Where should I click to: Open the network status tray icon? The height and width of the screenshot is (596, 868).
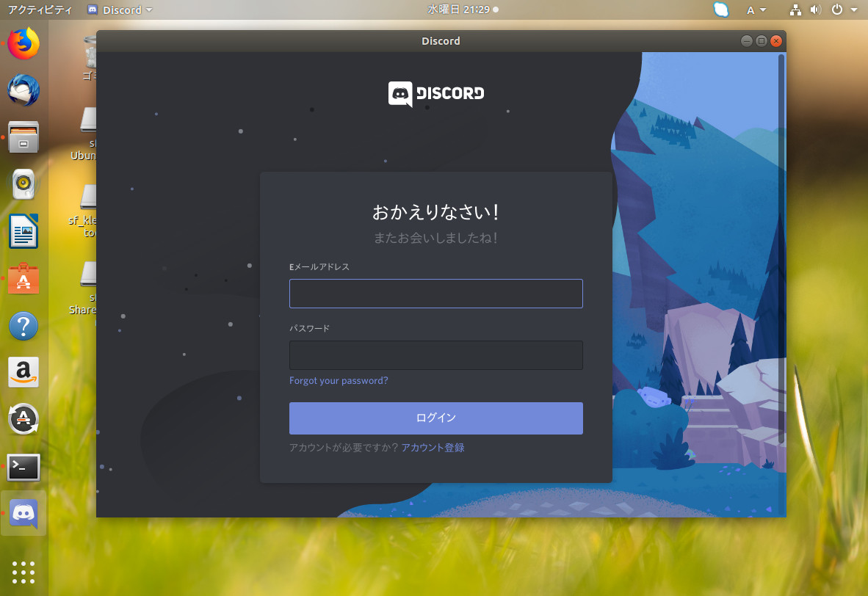click(795, 10)
